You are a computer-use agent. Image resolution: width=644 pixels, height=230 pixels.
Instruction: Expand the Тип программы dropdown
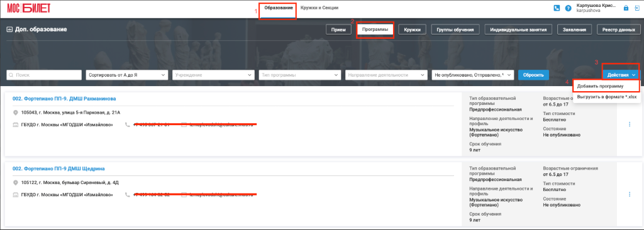(300, 75)
